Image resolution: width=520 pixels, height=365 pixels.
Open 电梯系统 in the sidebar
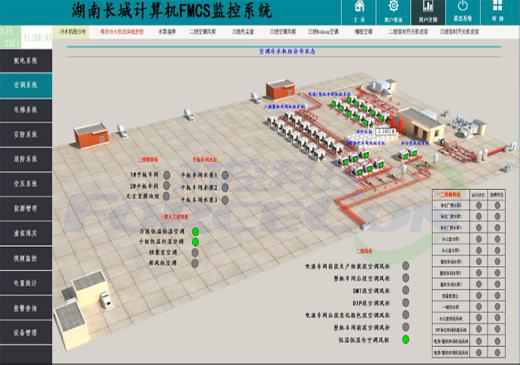(x=26, y=110)
